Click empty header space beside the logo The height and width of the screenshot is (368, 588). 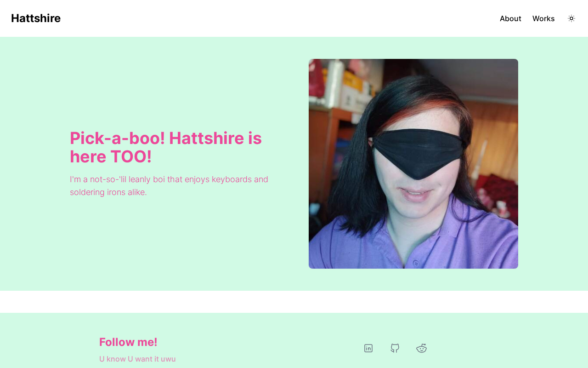pyautogui.click(x=276, y=18)
